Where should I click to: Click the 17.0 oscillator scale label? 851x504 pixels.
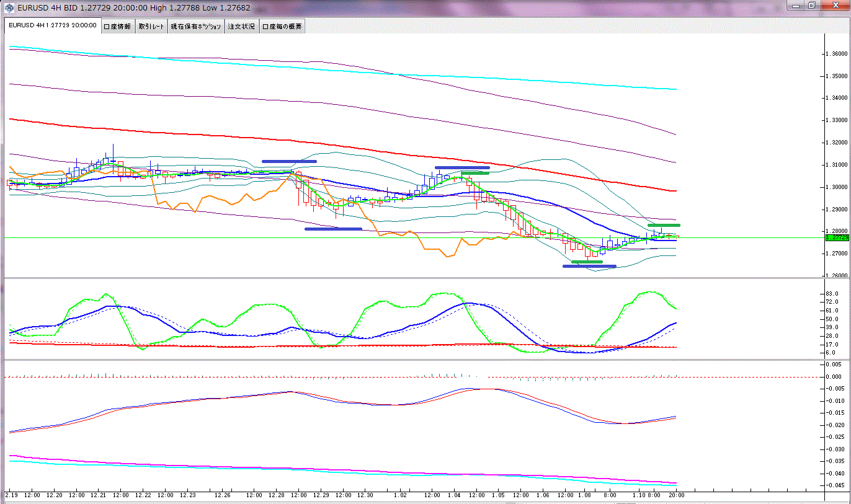tap(833, 344)
